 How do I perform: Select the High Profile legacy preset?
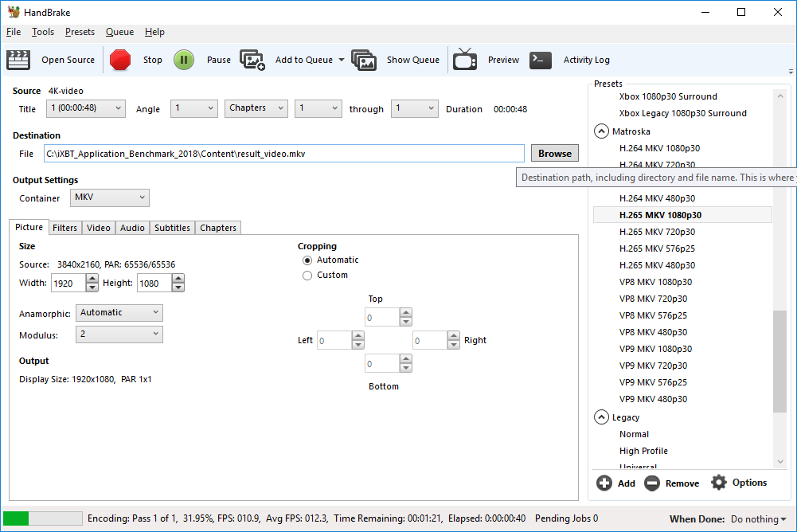pos(643,451)
